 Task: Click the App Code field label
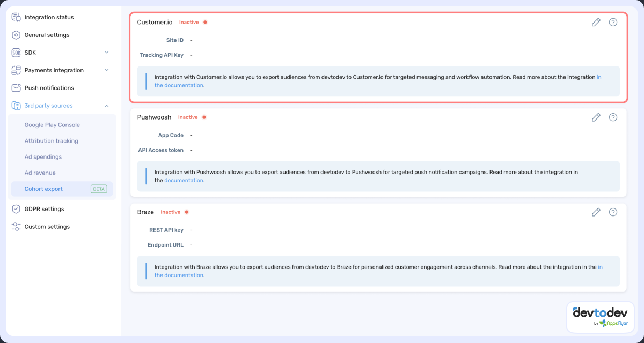tap(171, 135)
